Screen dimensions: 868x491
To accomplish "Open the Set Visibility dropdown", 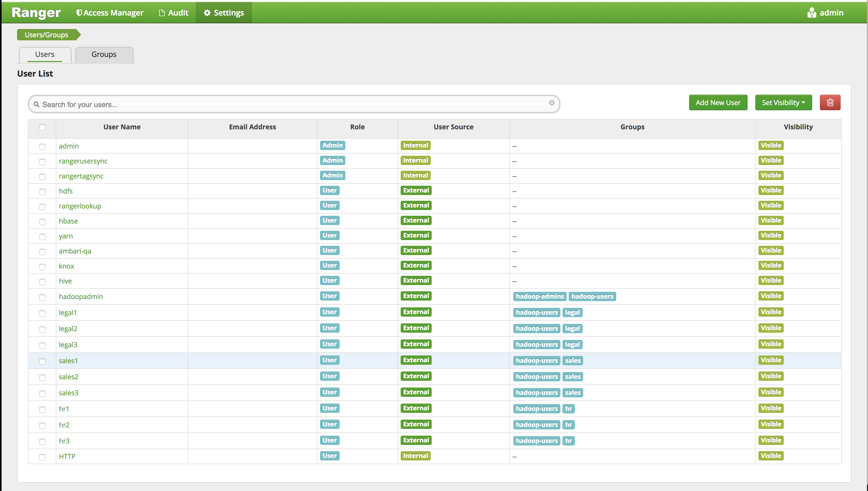I will click(x=783, y=102).
